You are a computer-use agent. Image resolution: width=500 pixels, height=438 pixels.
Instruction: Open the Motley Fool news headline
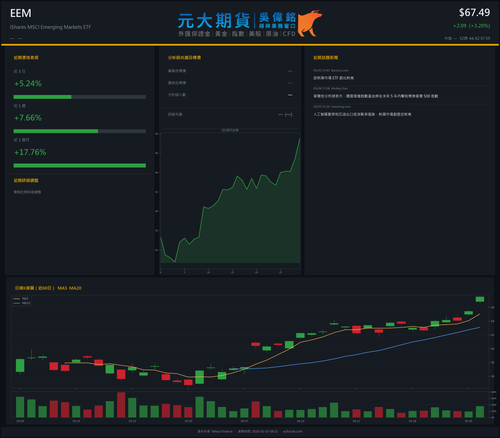pos(376,96)
